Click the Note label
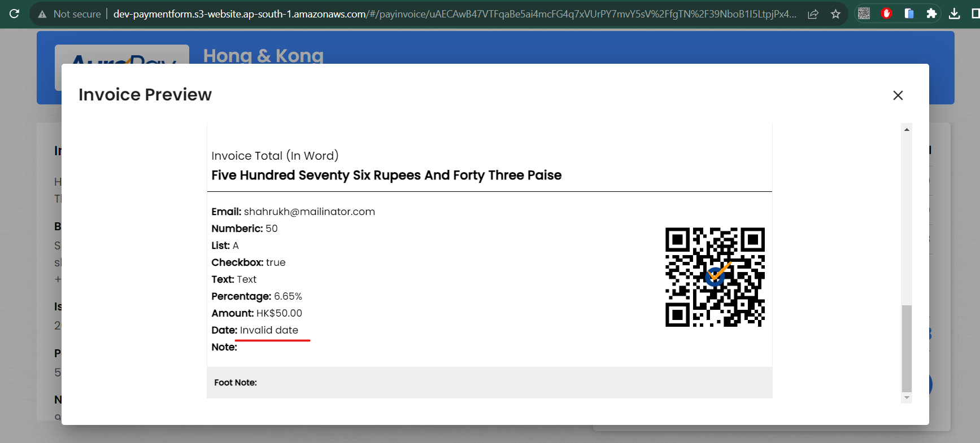This screenshot has height=443, width=980. (224, 347)
